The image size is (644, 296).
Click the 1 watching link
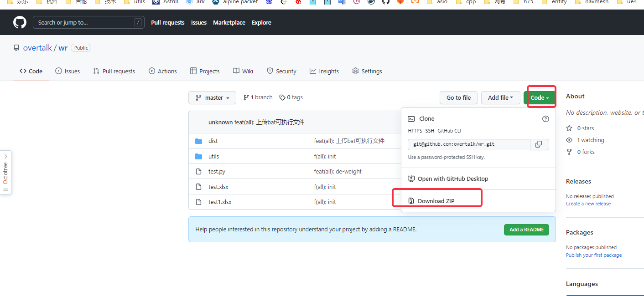pos(590,140)
